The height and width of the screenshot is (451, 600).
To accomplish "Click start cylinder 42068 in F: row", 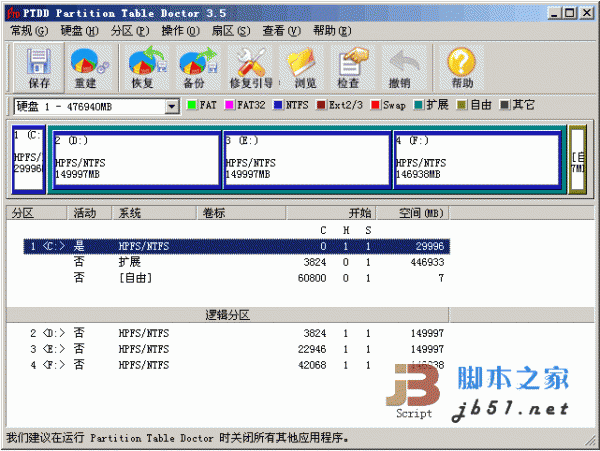I will pos(312,365).
